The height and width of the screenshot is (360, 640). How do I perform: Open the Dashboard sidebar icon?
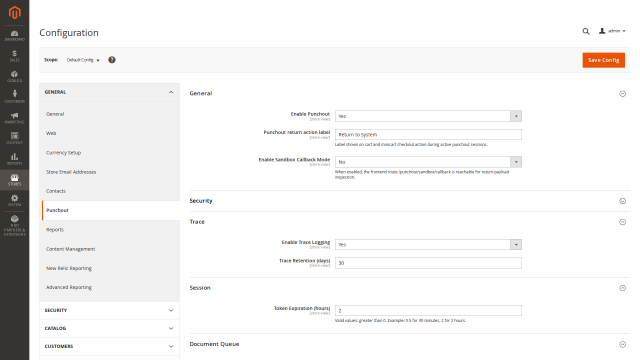pyautogui.click(x=14, y=36)
